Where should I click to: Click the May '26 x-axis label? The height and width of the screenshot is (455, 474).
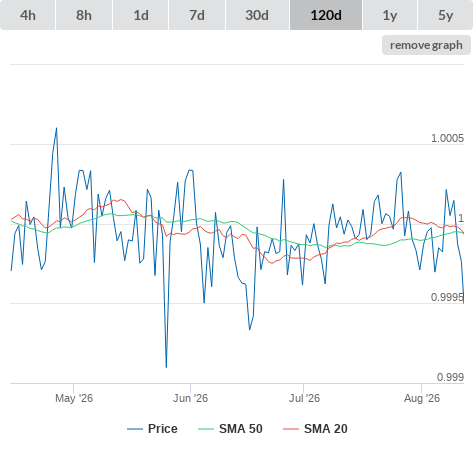(74, 398)
